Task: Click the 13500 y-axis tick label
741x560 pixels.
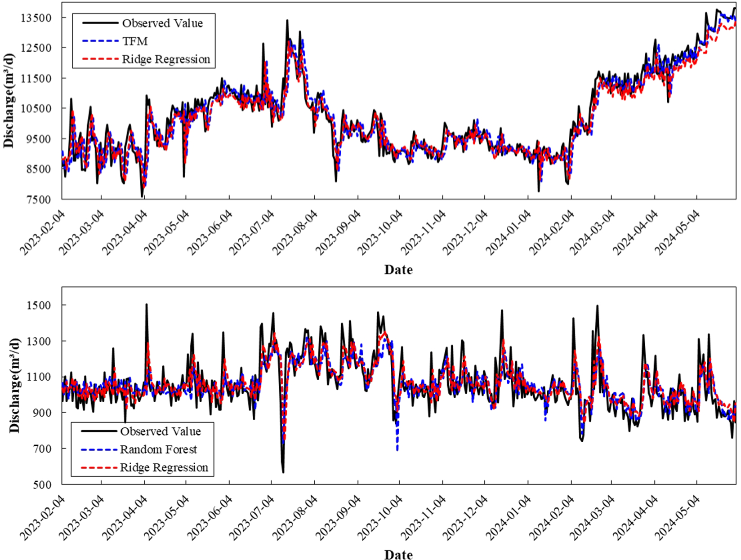Action: (36, 18)
